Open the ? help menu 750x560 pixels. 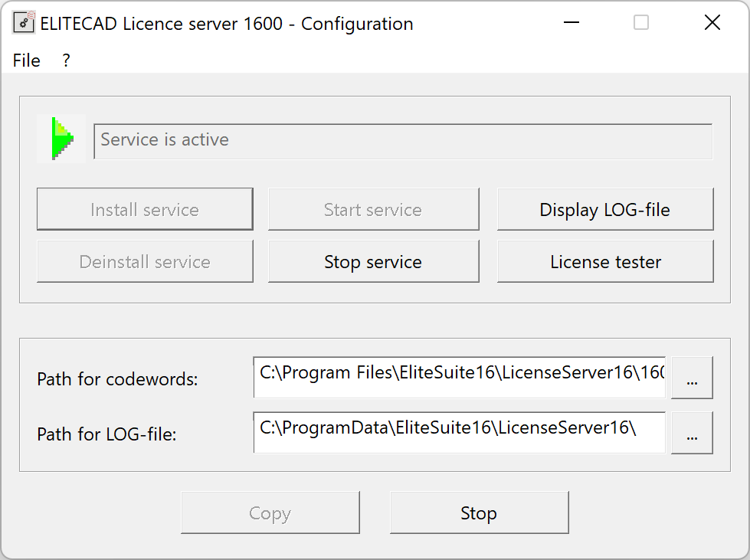pos(66,61)
